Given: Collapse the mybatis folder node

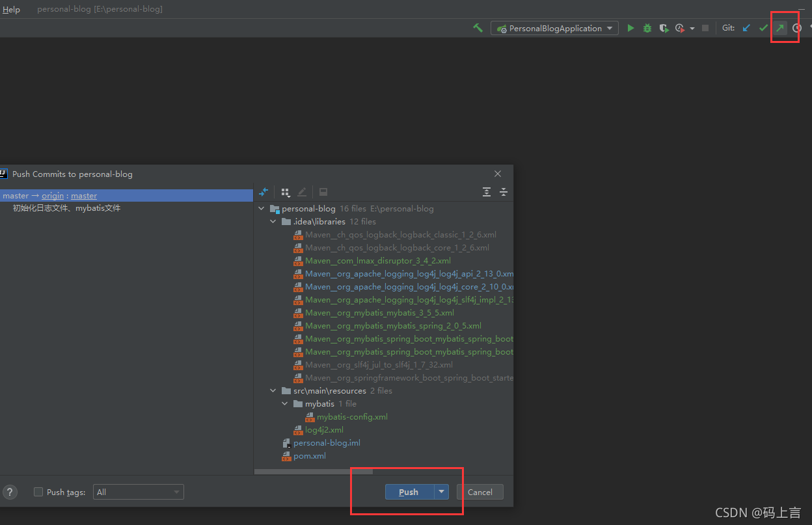Looking at the screenshot, I should [x=285, y=404].
